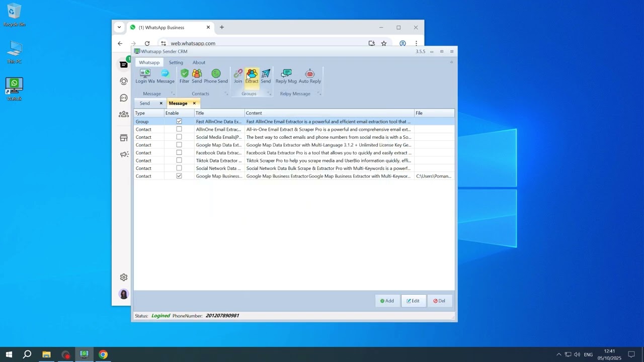
Task: Open WhatsApp business tools storefront icon
Action: point(124,138)
